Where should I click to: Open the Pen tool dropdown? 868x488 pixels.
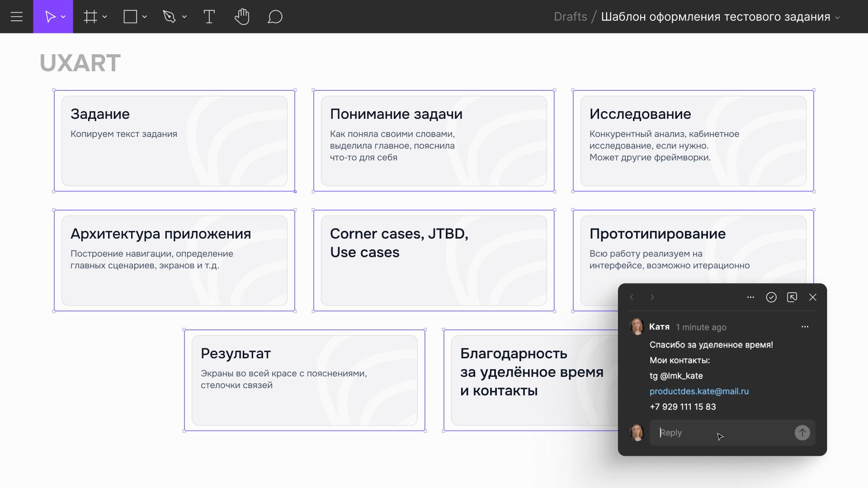184,17
